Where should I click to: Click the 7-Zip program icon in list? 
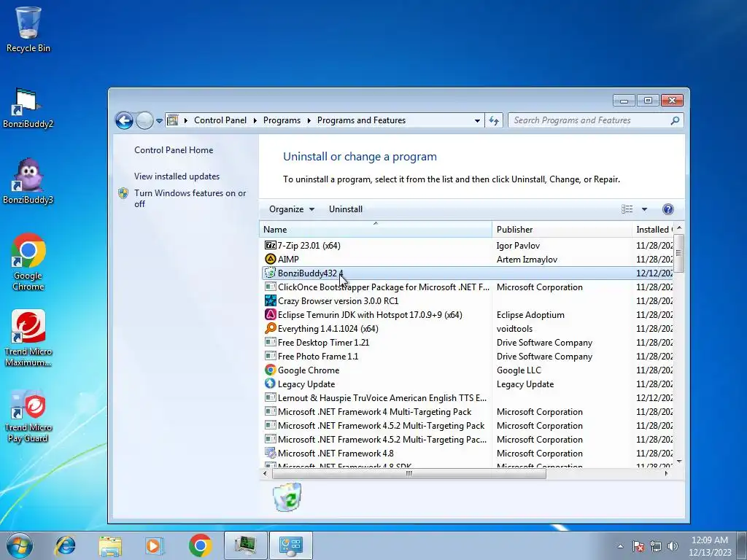point(270,245)
